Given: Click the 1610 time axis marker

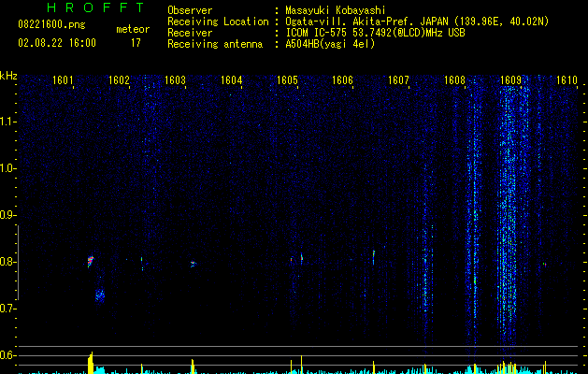Looking at the screenshot, I should 566,80.
